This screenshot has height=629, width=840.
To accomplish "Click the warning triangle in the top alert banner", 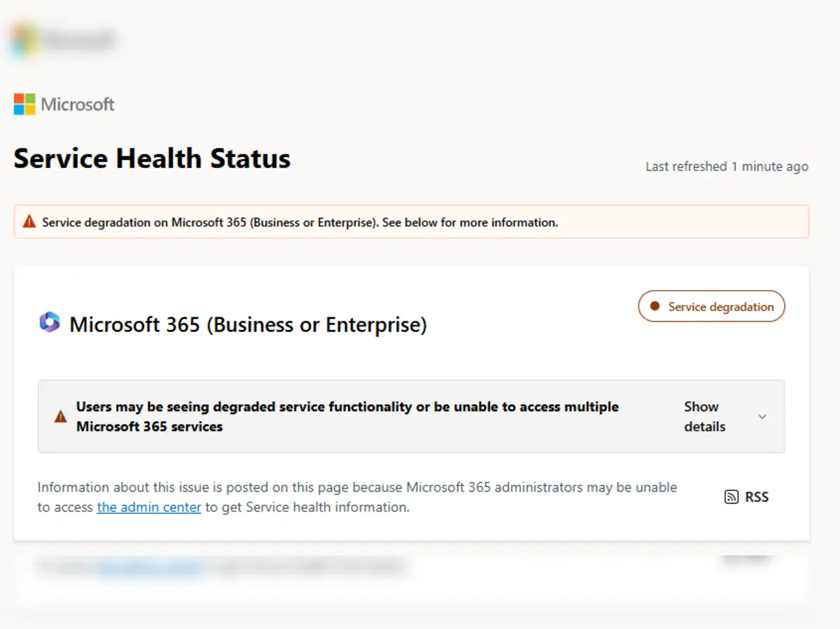I will [x=29, y=222].
